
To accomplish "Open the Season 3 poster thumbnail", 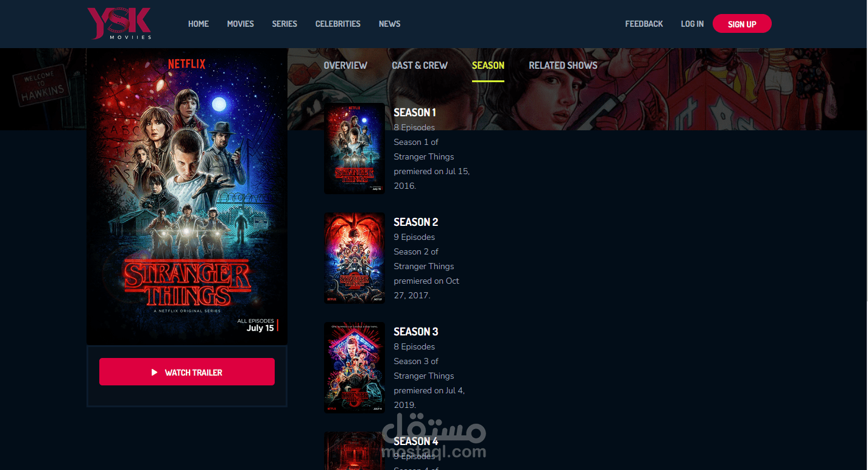I will point(355,368).
